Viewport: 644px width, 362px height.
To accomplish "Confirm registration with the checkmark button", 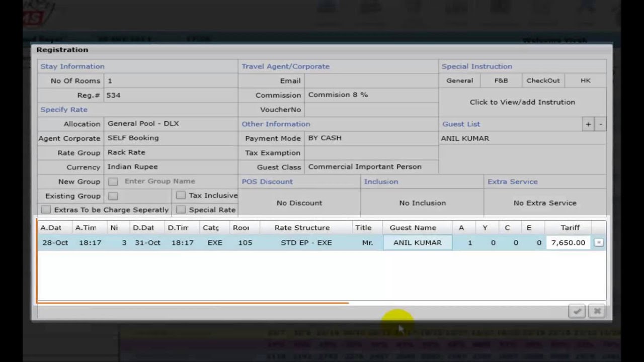I will coord(577,311).
